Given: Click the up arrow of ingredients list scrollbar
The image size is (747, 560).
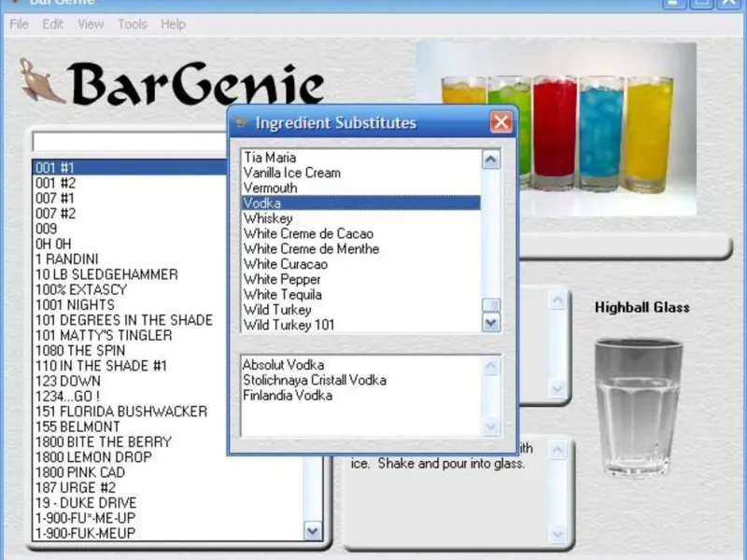Looking at the screenshot, I should point(491,160).
